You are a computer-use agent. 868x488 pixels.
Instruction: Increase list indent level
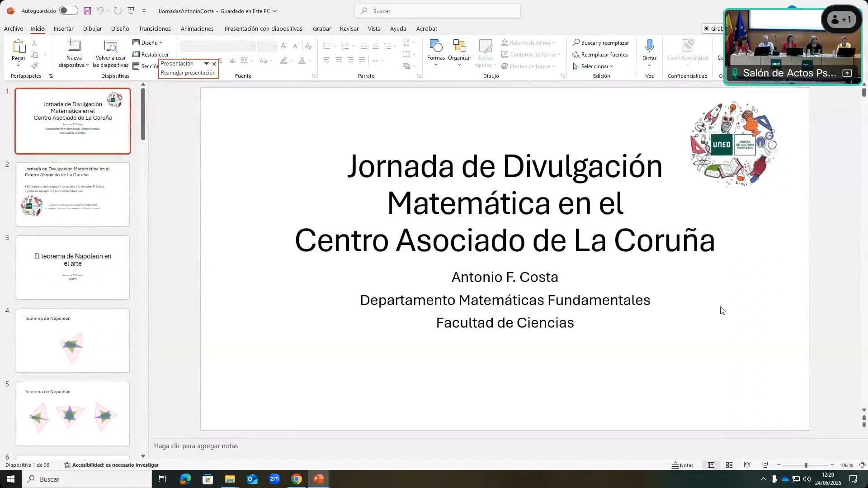(x=376, y=46)
